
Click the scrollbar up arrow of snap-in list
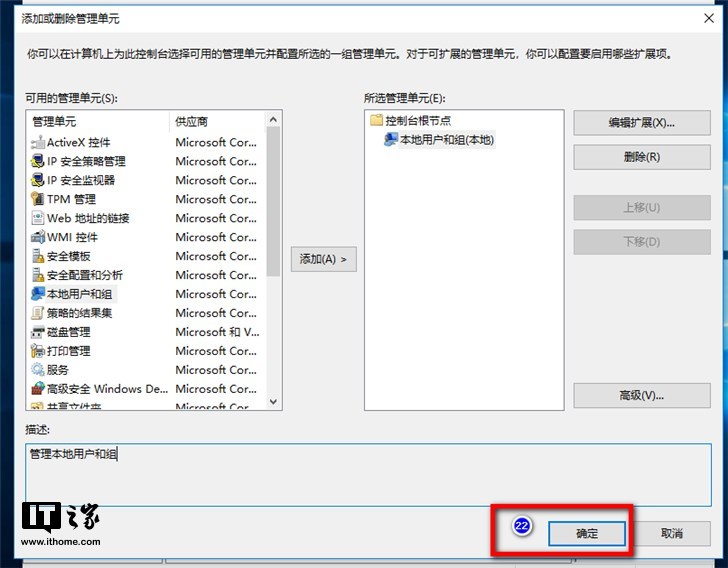point(273,120)
